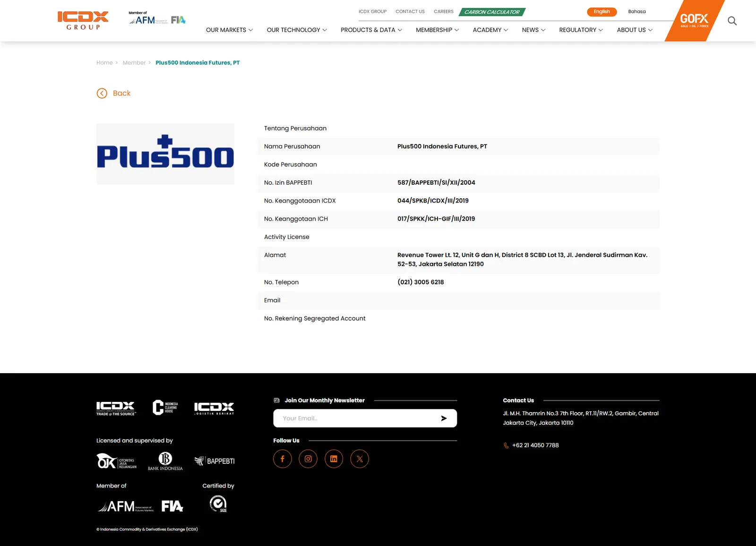756x546 pixels.
Task: Open the Carbon Calculator button
Action: pos(492,12)
